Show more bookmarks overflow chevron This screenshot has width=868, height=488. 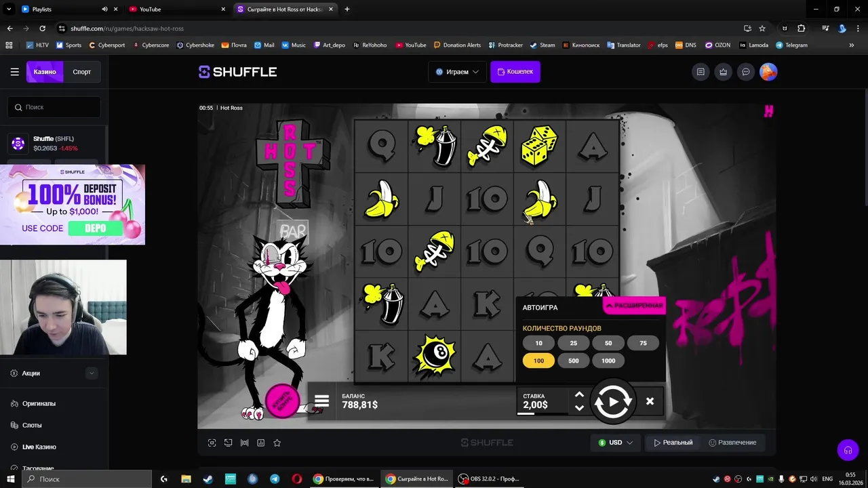pos(852,45)
